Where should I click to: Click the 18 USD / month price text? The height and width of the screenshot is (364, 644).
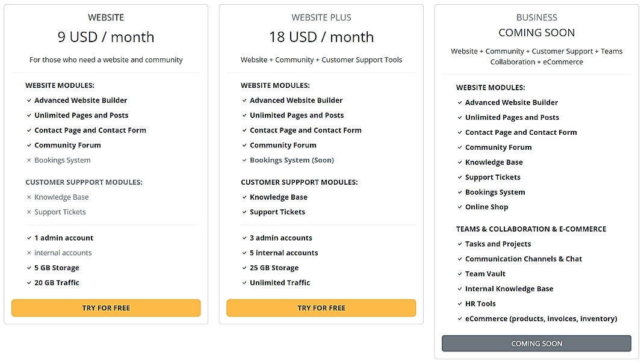pyautogui.click(x=321, y=37)
